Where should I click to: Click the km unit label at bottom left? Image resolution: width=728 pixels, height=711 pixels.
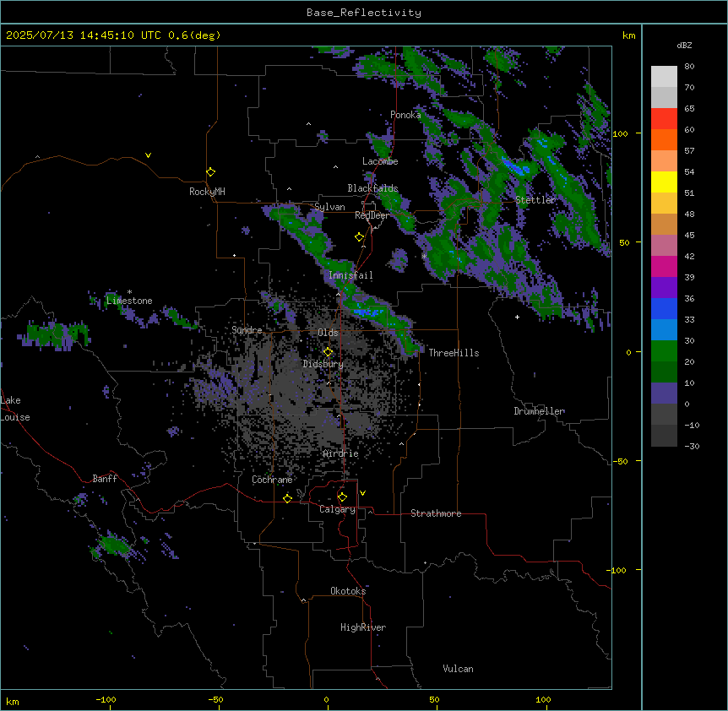point(13,702)
